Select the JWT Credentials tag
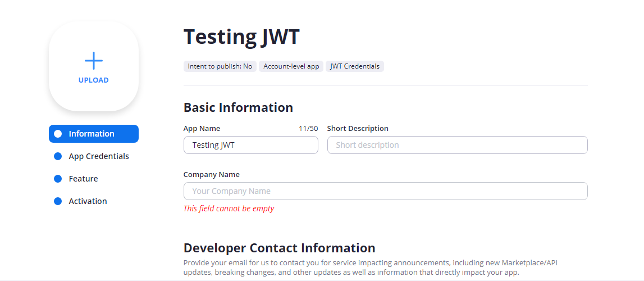This screenshot has width=644, height=281. coord(355,66)
